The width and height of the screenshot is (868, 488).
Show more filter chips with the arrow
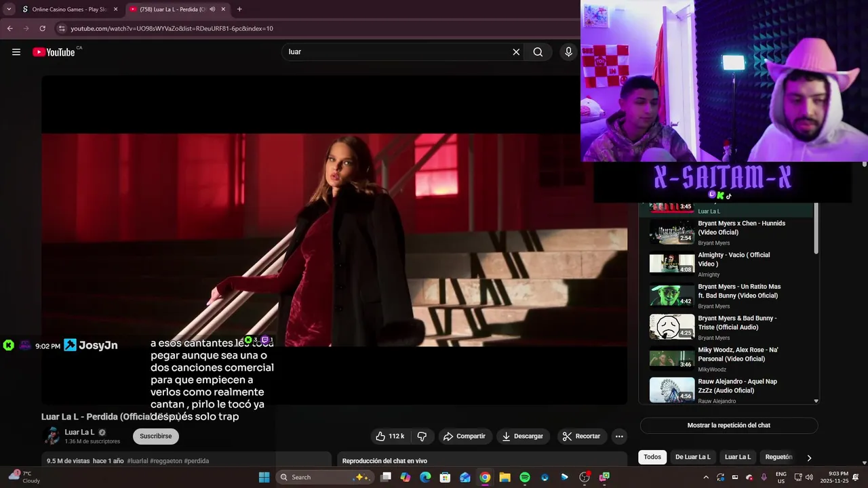tap(809, 457)
